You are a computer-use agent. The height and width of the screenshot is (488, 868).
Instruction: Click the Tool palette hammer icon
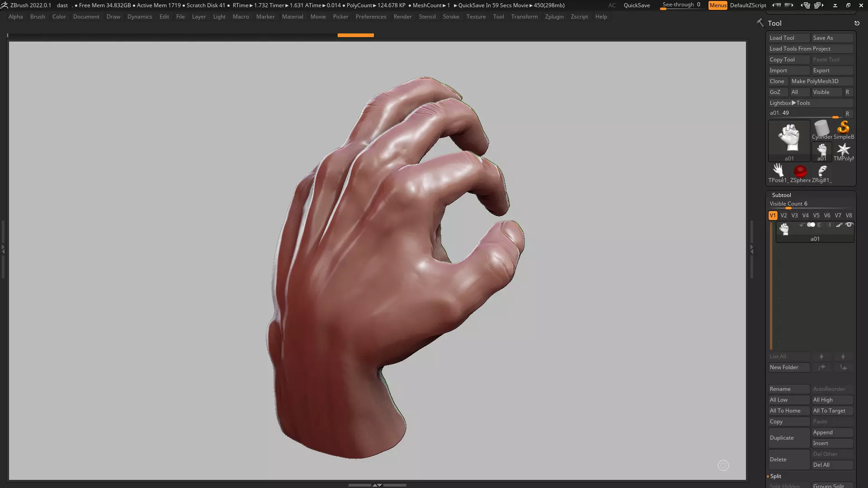(760, 23)
